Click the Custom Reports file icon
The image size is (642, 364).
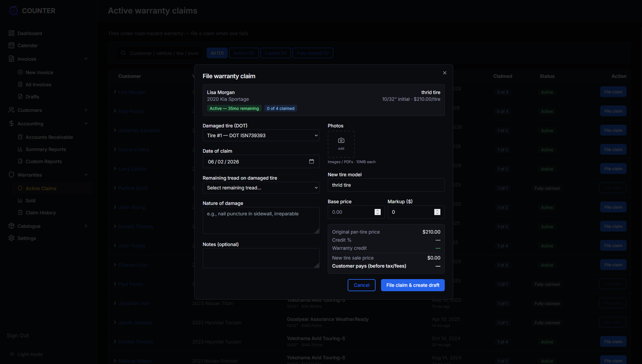(x=20, y=161)
